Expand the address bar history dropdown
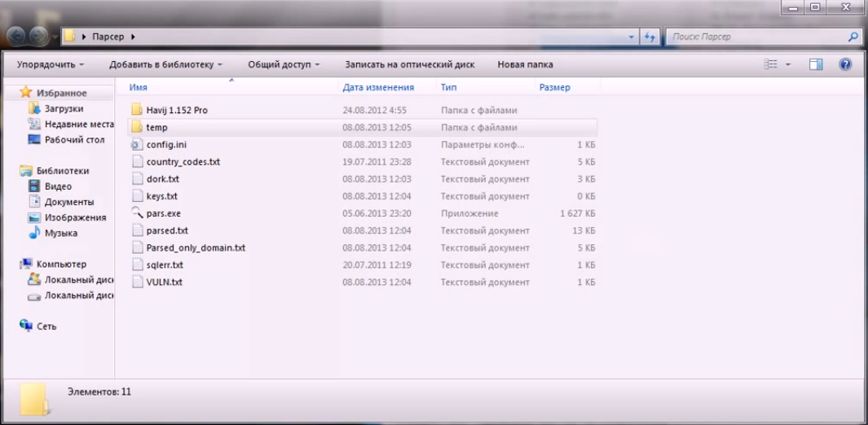 coord(632,37)
